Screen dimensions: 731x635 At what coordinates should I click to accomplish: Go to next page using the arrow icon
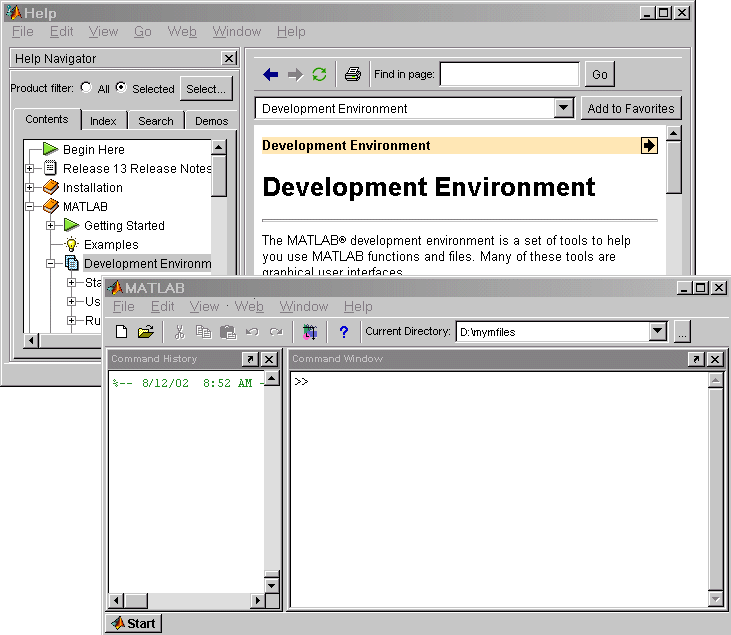coord(649,146)
